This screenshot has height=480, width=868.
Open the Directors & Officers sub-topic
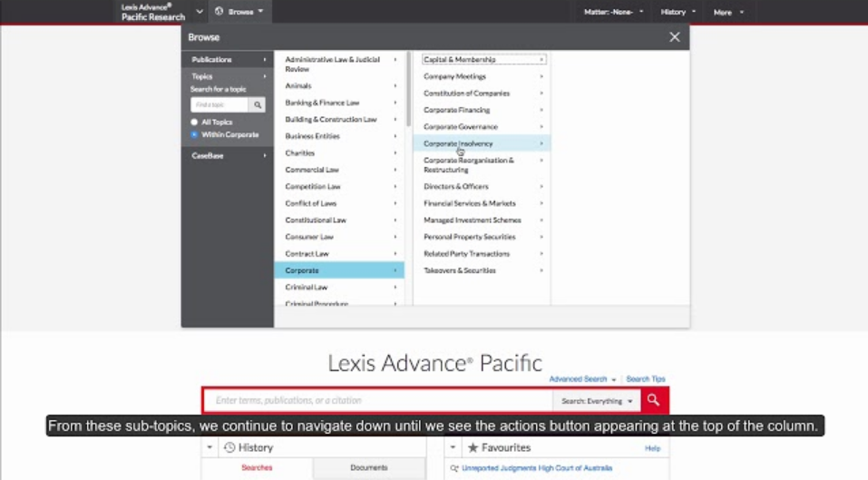click(x=482, y=187)
